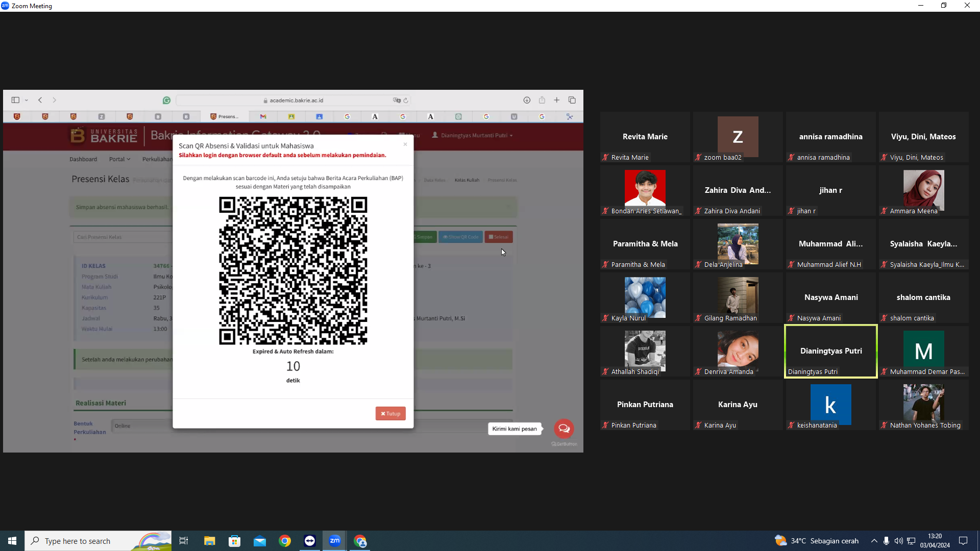Click the academic.bakrie.ac.id address bar
The width and height of the screenshot is (980, 551).
[293, 101]
